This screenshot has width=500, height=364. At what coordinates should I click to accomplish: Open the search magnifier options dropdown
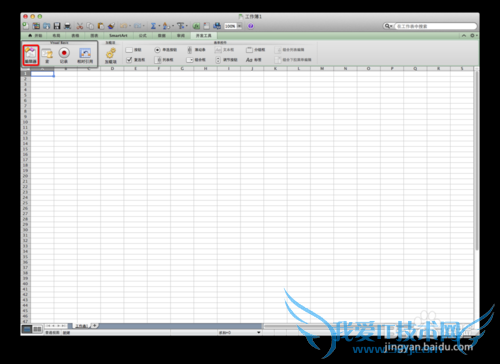pos(388,26)
